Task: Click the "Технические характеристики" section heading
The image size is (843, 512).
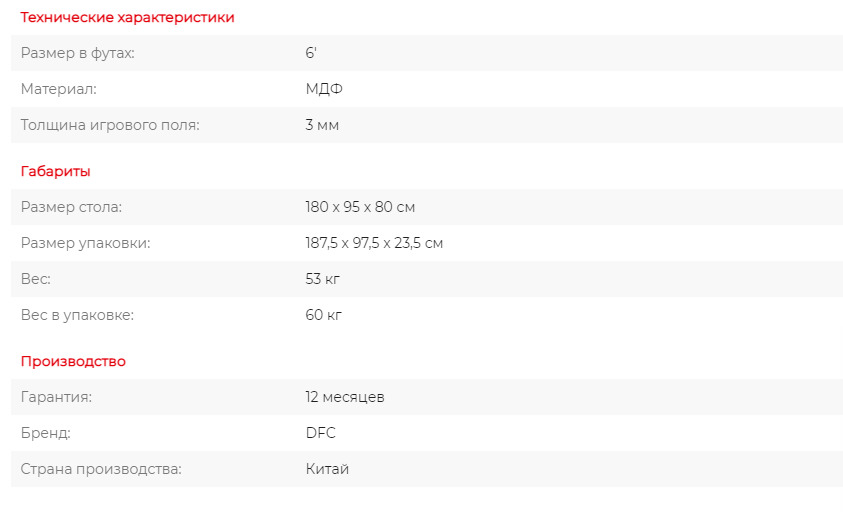Action: (127, 17)
